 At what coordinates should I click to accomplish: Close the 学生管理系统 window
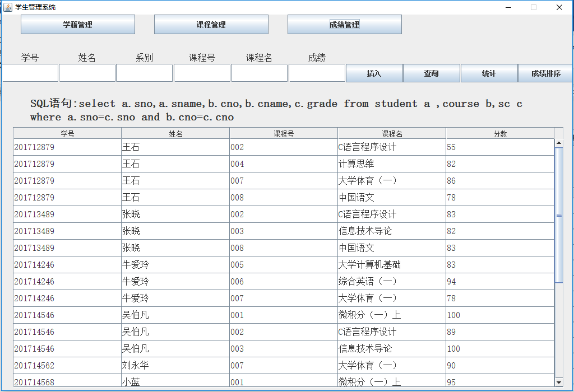(559, 7)
